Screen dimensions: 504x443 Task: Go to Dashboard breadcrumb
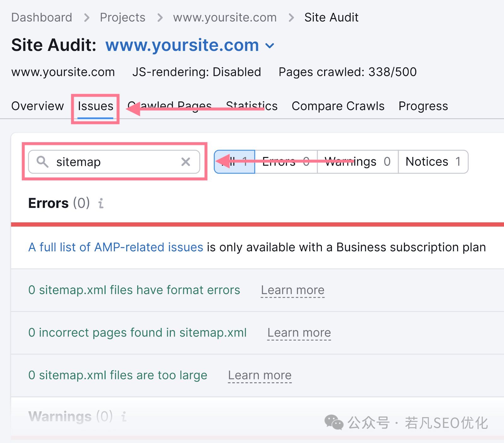click(42, 17)
